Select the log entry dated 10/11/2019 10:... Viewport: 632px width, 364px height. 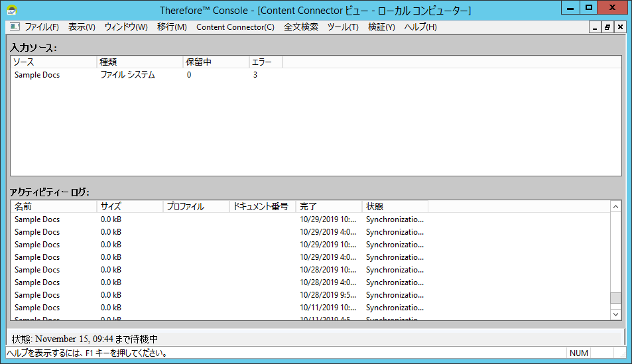tap(310, 308)
